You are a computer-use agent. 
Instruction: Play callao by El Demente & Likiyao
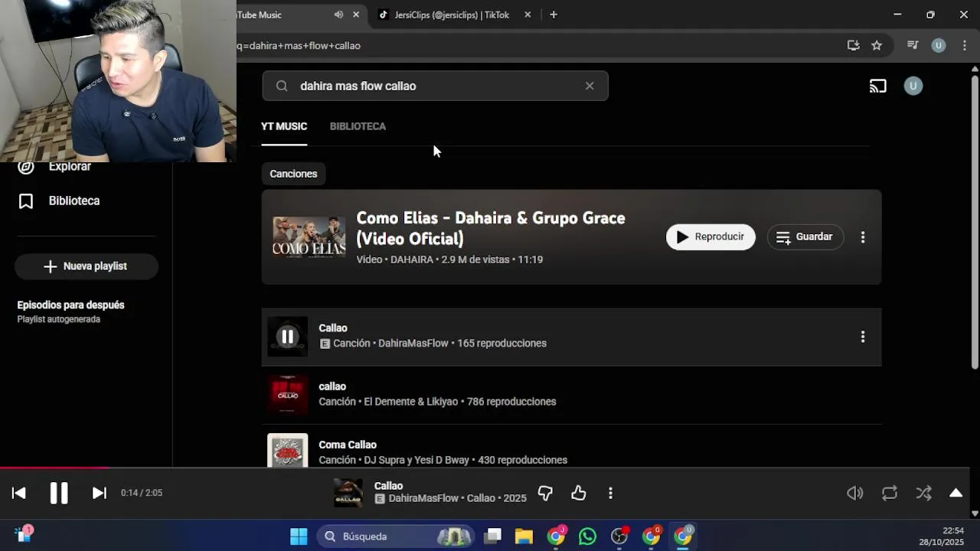[x=287, y=395]
